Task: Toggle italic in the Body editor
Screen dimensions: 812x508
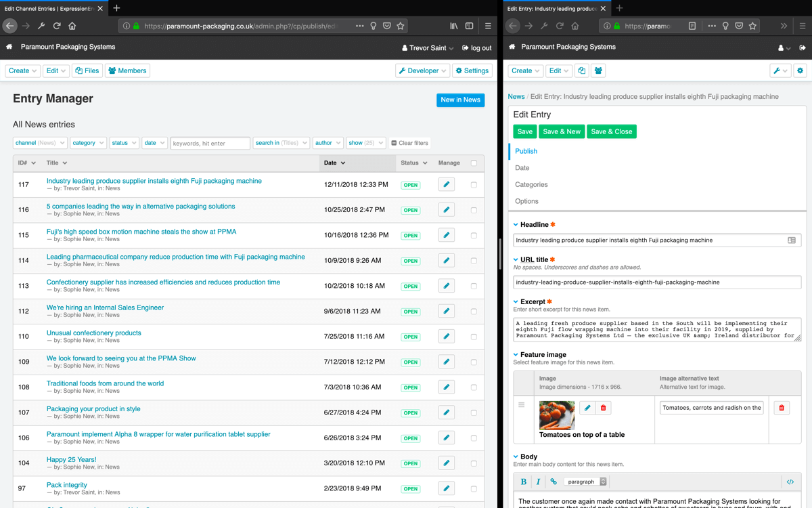Action: [539, 482]
